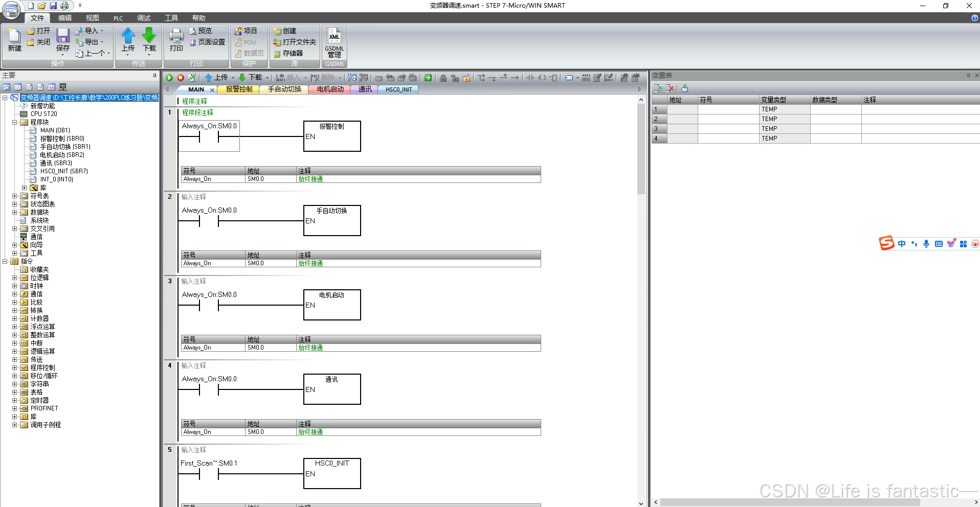
Task: Click the insert box icon in toolbar
Action: (x=553, y=78)
